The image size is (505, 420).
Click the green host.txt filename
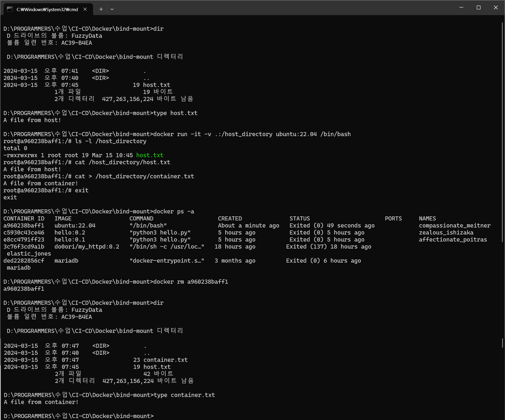pos(150,155)
